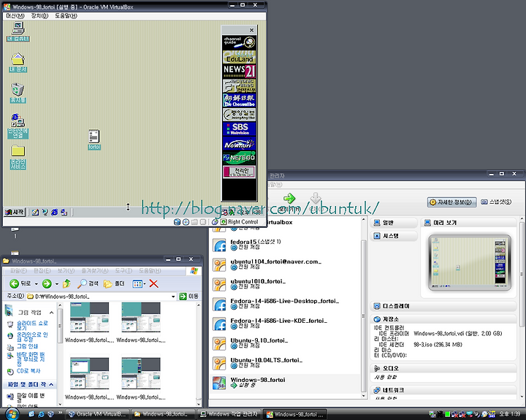Viewport: 526px width, 420px height.
Task: Open the NEWS21 channel
Action: point(240,71)
